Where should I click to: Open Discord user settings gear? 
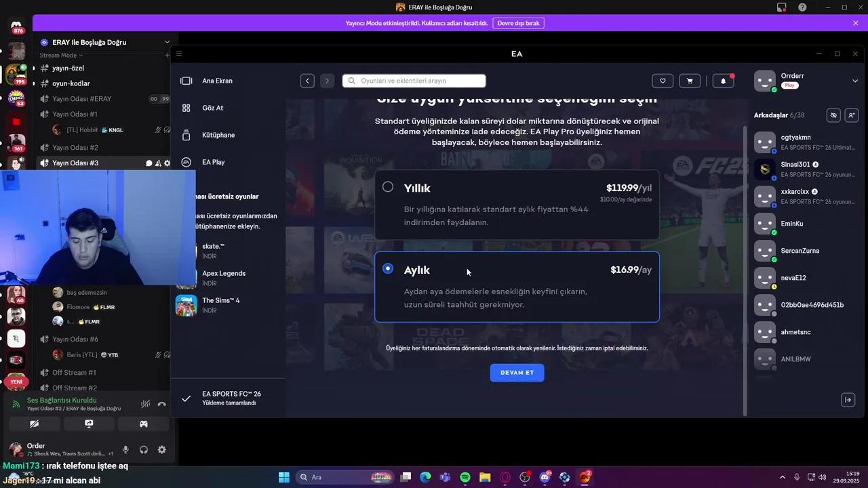pyautogui.click(x=161, y=449)
